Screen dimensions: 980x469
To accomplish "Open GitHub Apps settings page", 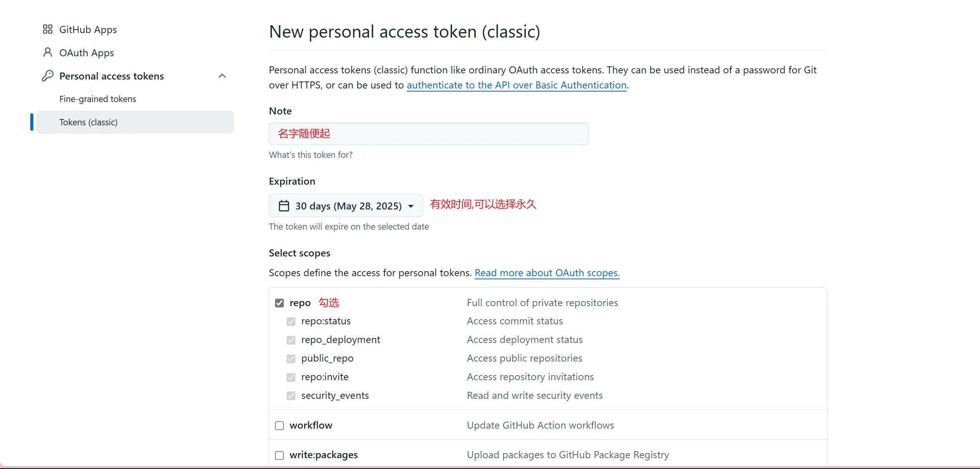I will coord(88,29).
